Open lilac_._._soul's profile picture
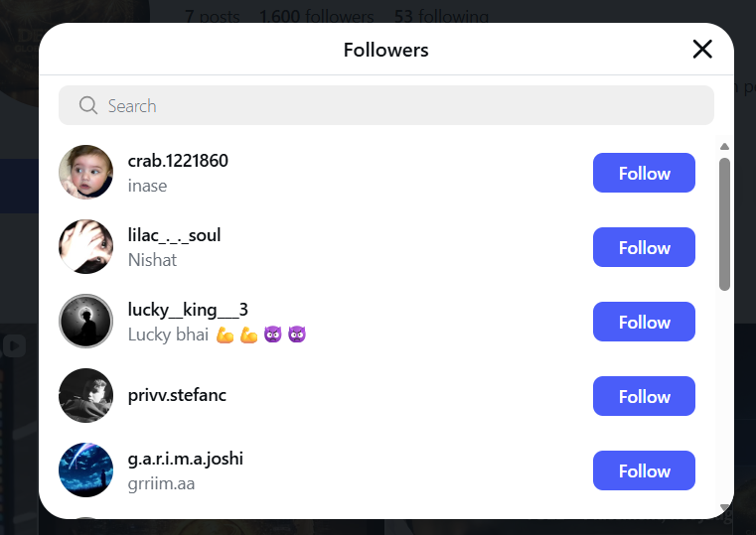Image resolution: width=756 pixels, height=535 pixels. click(x=85, y=247)
